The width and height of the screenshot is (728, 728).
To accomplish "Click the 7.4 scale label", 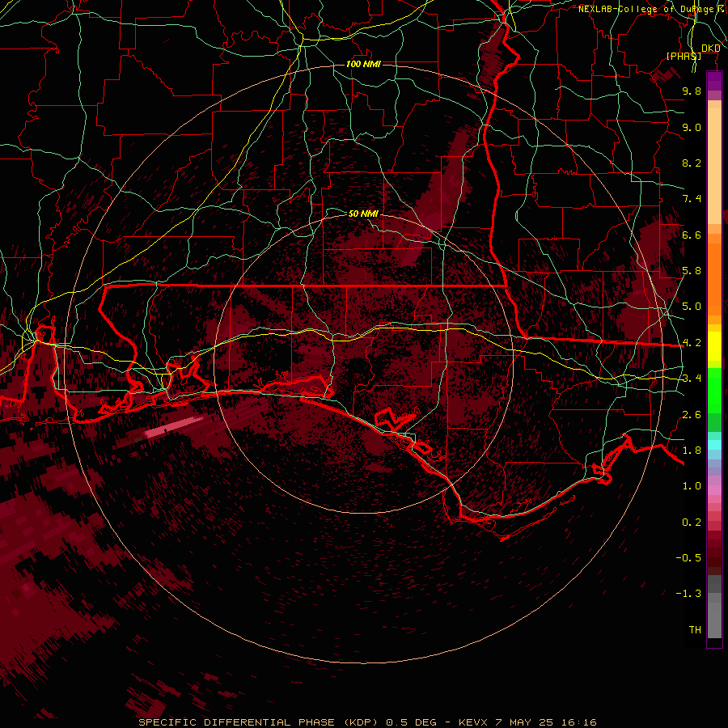I will coord(692,199).
